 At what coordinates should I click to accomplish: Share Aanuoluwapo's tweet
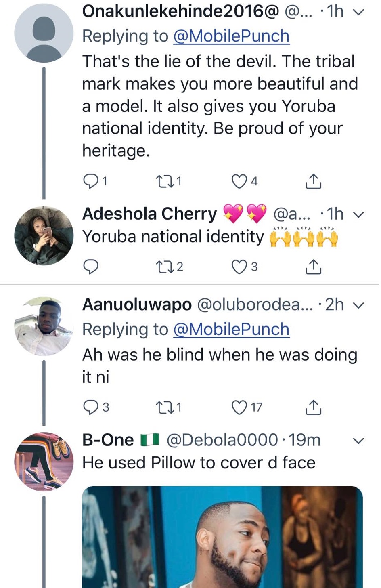tap(314, 407)
